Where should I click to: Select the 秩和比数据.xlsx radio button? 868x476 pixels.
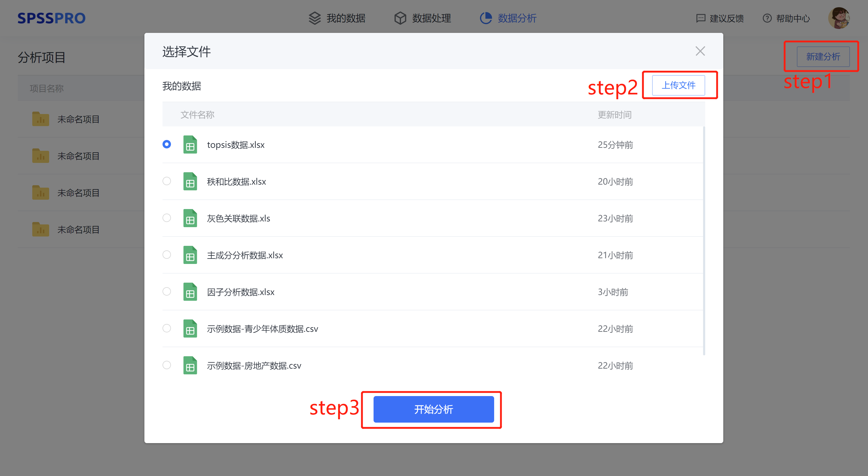point(167,181)
